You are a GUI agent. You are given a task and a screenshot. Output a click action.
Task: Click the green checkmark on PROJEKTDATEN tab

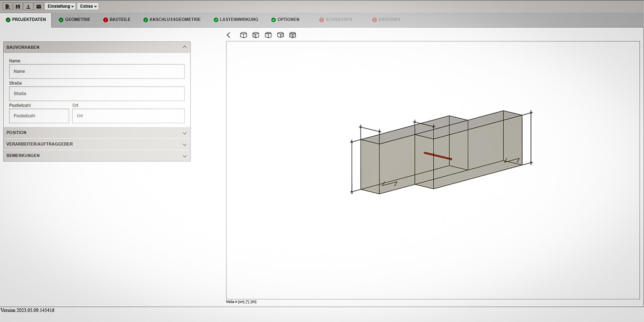click(x=8, y=19)
